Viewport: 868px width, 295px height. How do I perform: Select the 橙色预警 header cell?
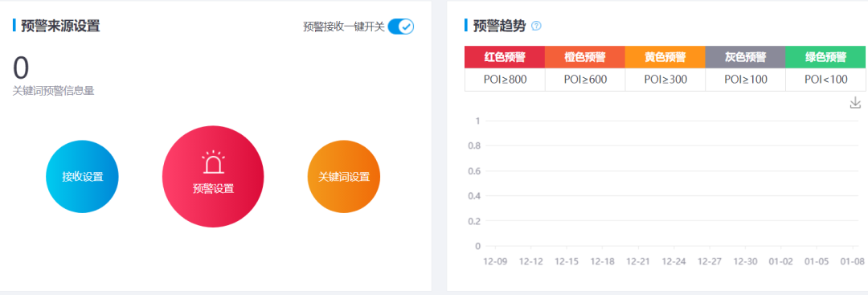585,56
